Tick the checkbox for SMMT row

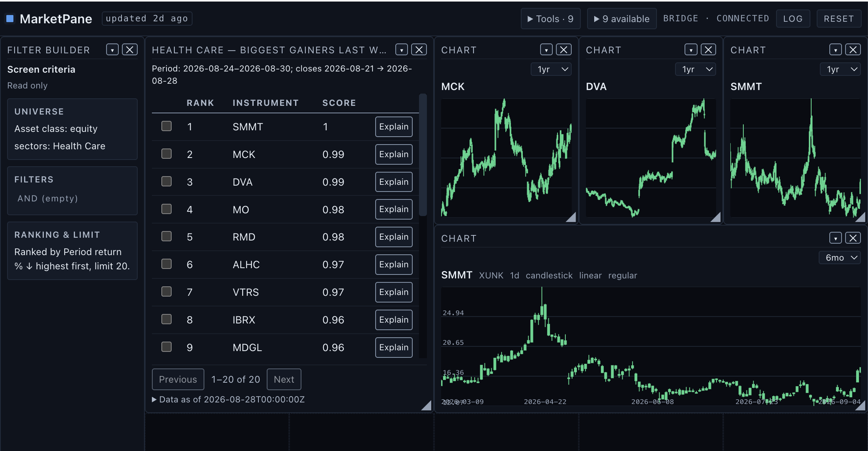click(x=166, y=126)
